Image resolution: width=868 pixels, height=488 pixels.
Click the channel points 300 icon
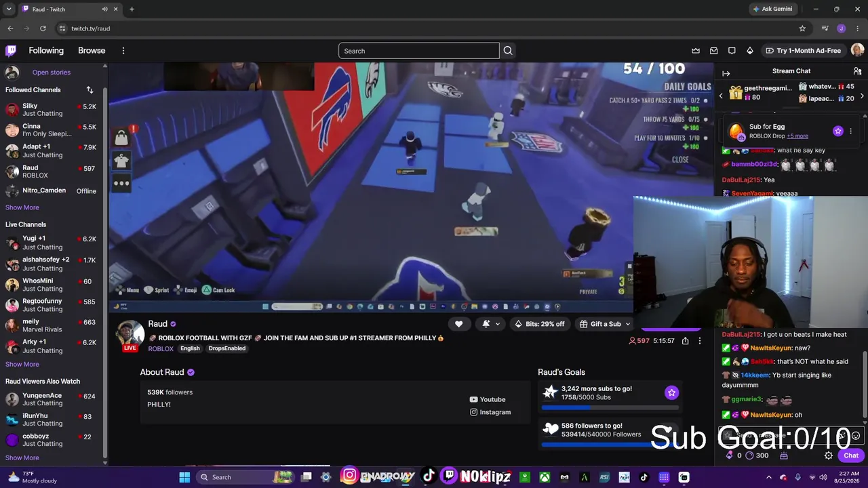coord(749,455)
